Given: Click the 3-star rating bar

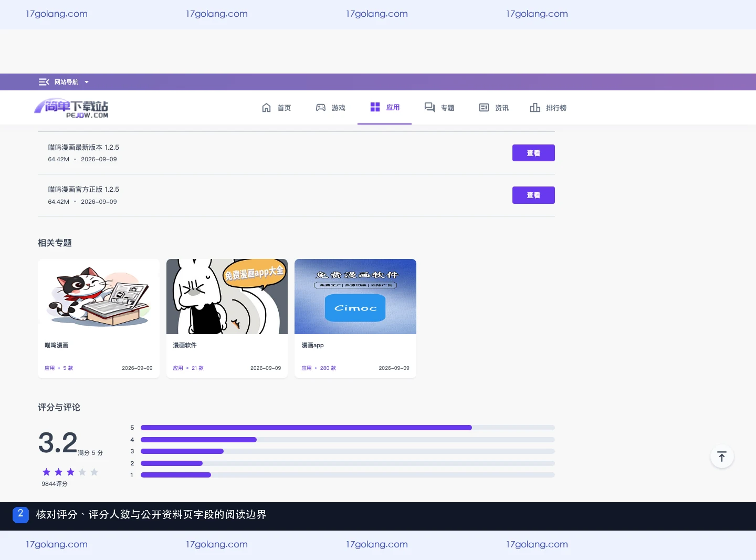Looking at the screenshot, I should coord(348,451).
